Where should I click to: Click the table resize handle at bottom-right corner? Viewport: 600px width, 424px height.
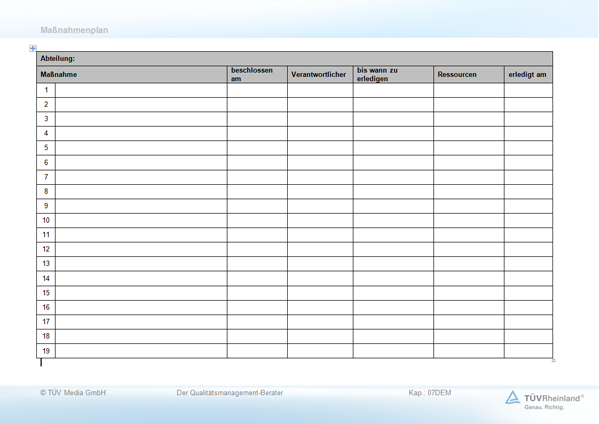point(554,360)
